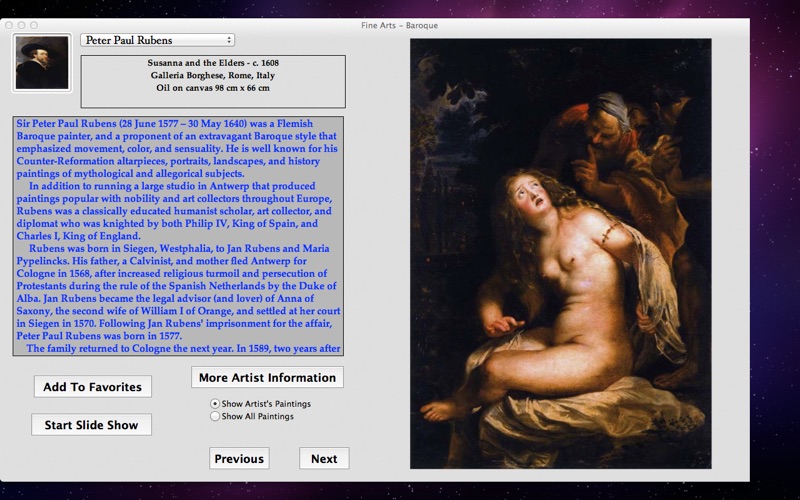The width and height of the screenshot is (800, 500).
Task: Advance to the Next painting
Action: pyautogui.click(x=324, y=459)
